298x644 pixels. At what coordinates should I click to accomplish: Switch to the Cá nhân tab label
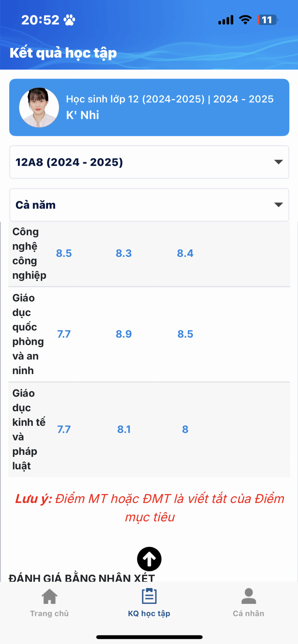[x=249, y=613]
